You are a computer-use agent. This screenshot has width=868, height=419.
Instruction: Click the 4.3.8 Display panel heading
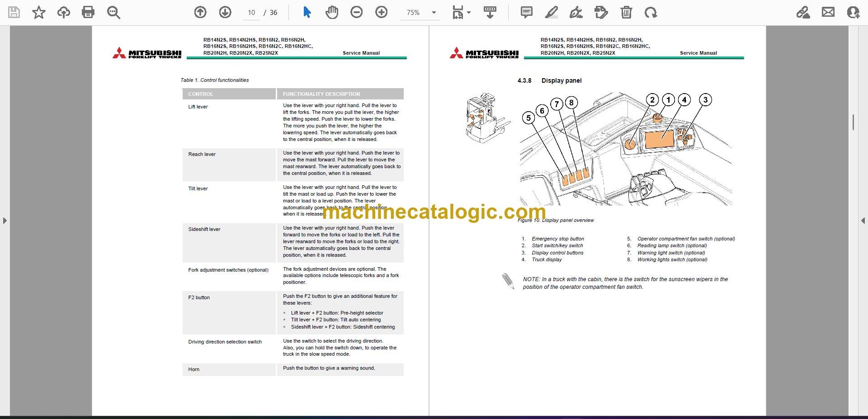549,80
